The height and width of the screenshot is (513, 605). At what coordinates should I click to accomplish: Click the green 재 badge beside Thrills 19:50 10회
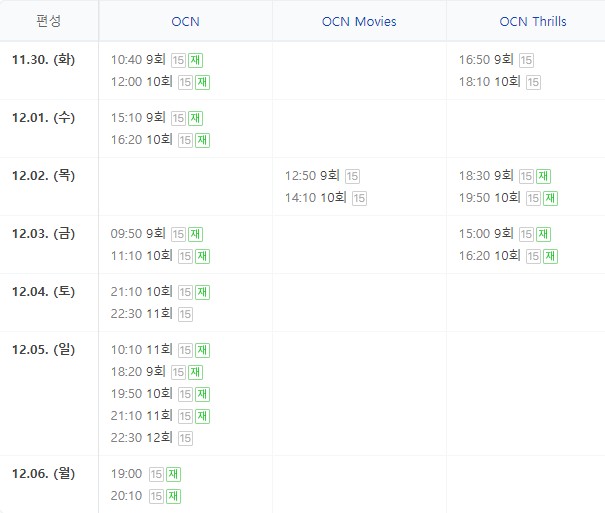click(x=550, y=198)
